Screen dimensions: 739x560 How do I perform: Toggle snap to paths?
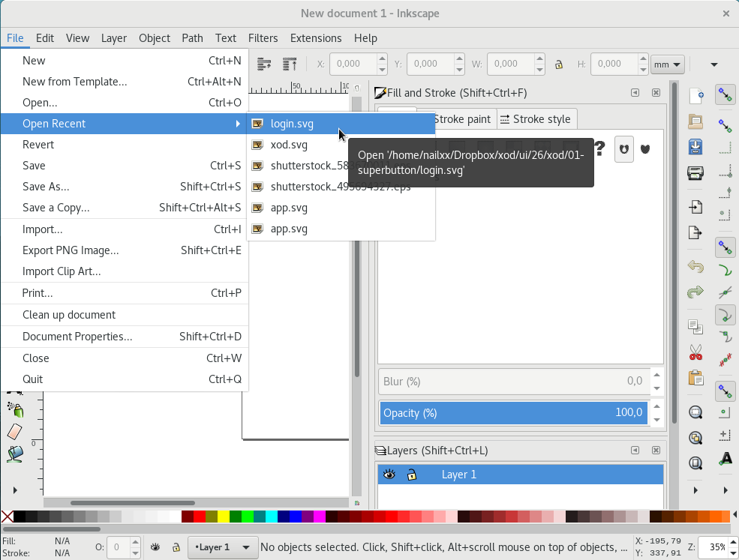725,270
